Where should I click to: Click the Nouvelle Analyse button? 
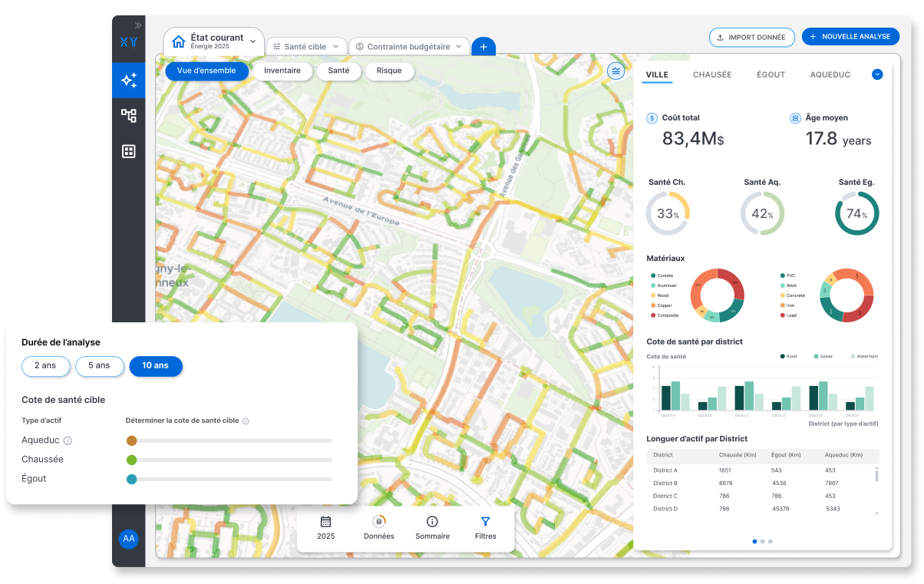coord(851,37)
